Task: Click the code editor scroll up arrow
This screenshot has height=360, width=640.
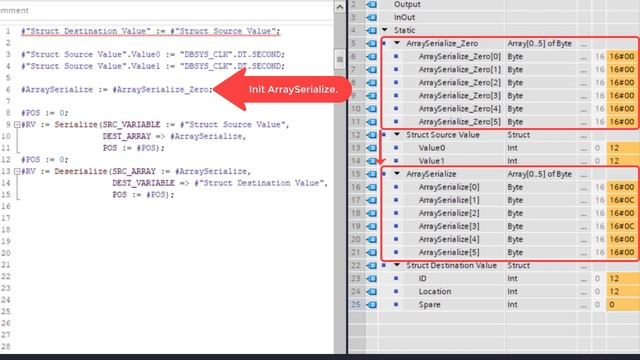Action: click(340, 7)
